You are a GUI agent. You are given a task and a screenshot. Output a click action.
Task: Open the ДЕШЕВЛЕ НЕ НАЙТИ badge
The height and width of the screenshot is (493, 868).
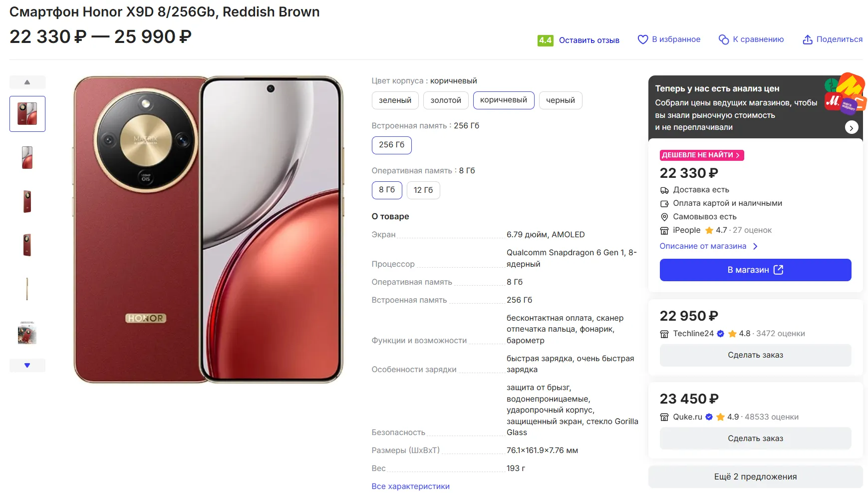tap(701, 155)
